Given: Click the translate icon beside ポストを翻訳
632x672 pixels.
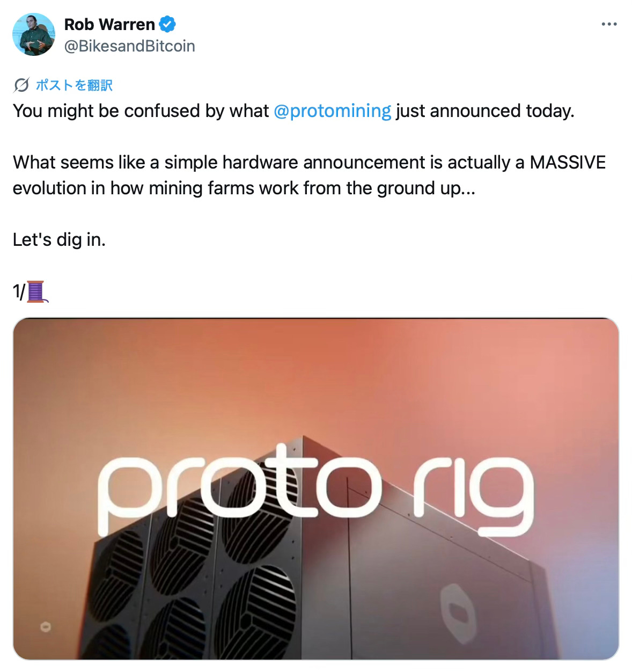Looking at the screenshot, I should 21,85.
